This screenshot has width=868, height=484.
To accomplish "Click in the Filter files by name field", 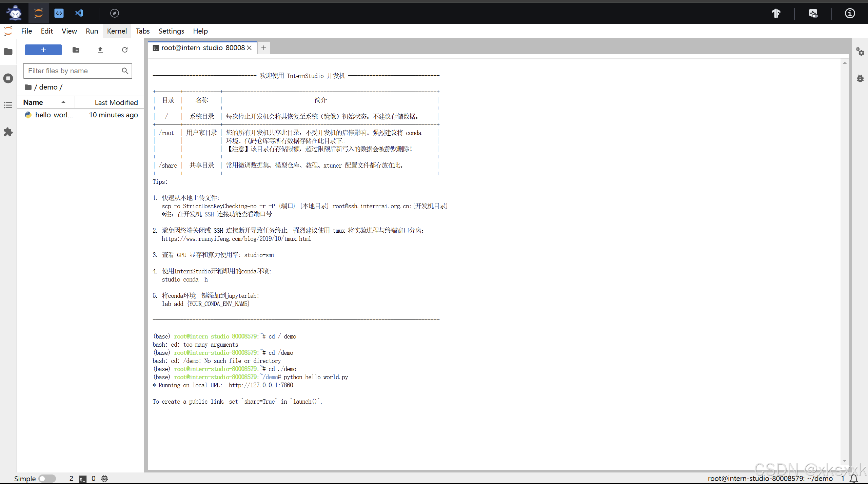I will 73,71.
